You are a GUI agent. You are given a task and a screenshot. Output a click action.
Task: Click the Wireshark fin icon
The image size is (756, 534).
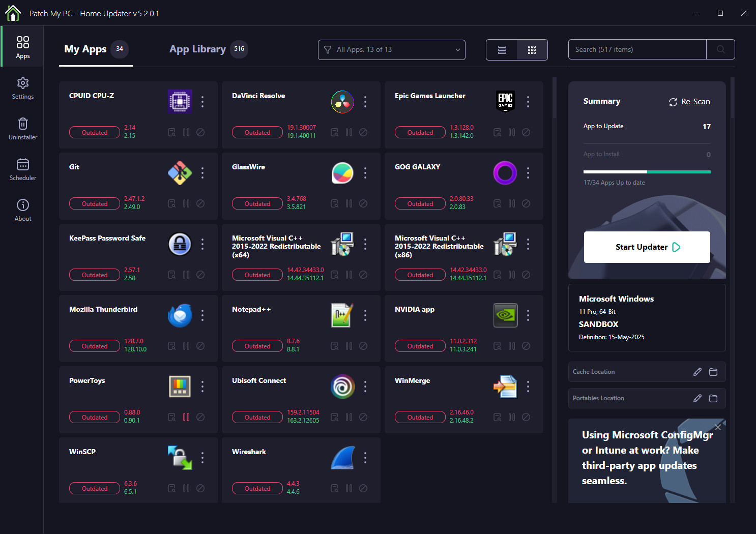(343, 458)
